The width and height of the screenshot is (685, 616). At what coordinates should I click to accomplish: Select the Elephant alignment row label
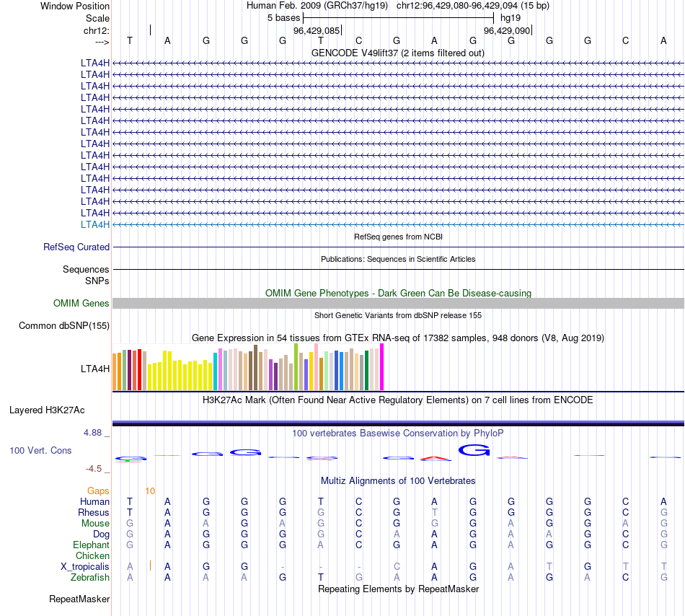point(92,545)
